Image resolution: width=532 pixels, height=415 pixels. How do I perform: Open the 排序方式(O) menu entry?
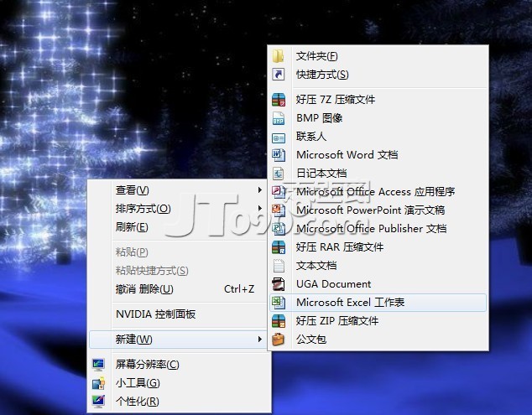178,209
